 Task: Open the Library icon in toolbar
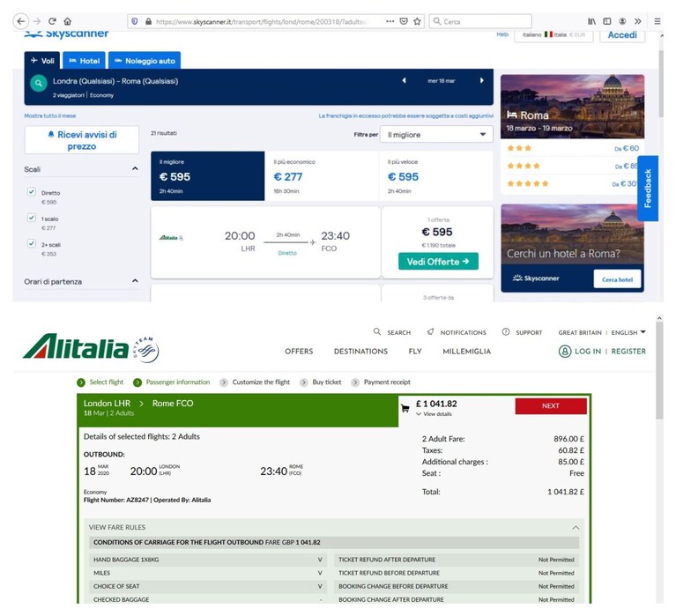(x=592, y=21)
